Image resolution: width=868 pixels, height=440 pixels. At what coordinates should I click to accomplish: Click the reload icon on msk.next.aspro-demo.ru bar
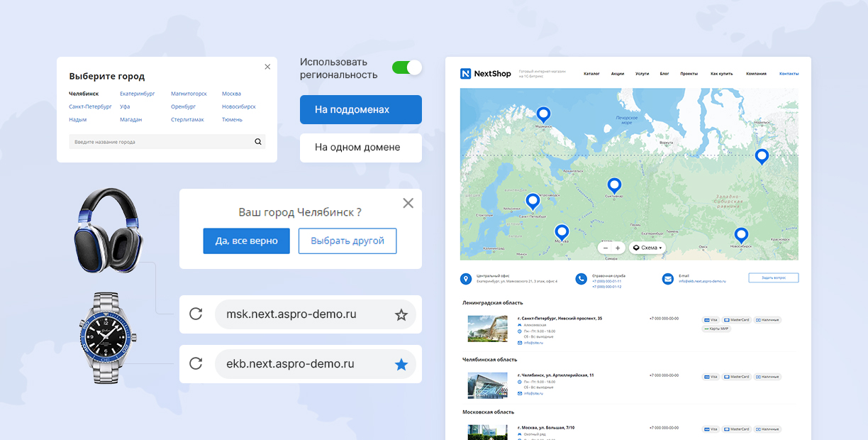[196, 314]
